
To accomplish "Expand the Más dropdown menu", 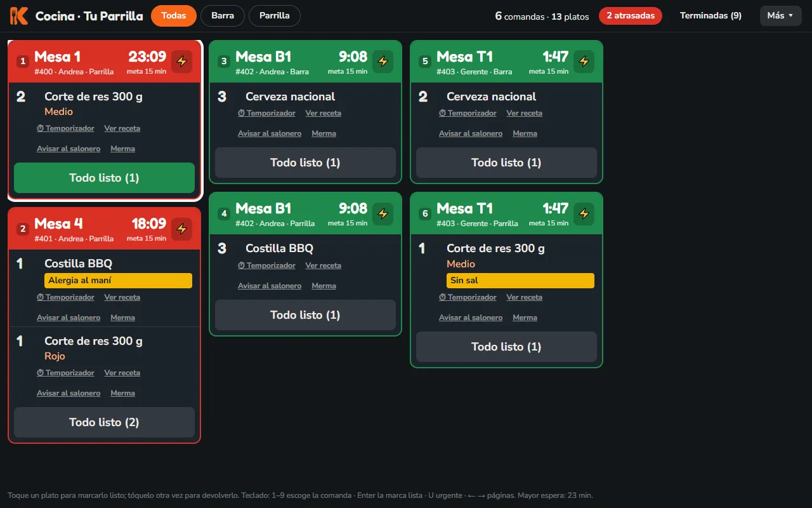I will [780, 16].
